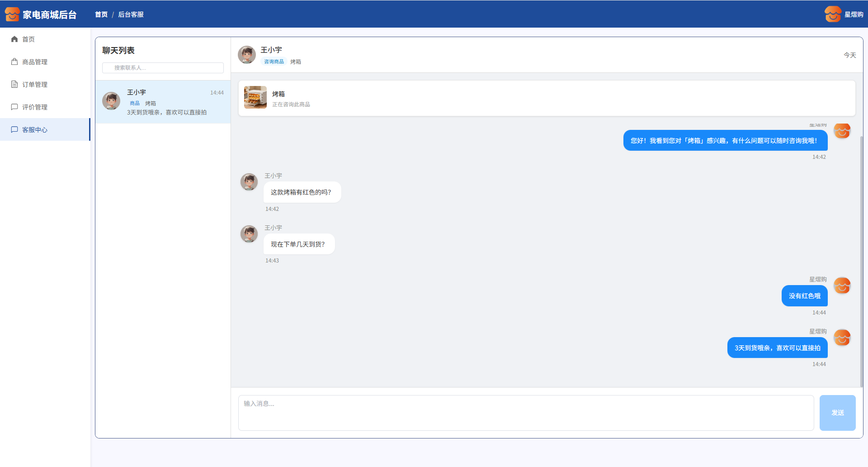
Task: Click 王小宇's avatar in chat header
Action: tap(247, 55)
